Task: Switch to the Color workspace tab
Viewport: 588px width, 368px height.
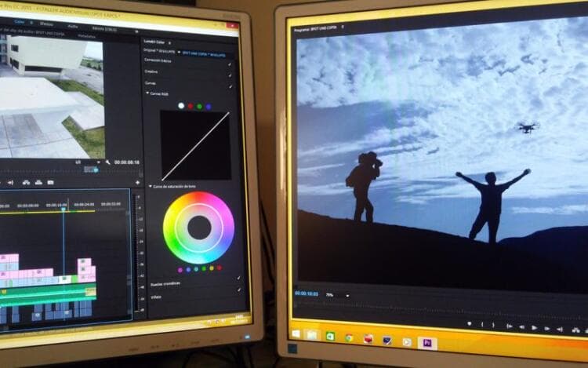Action: pyautogui.click(x=19, y=22)
